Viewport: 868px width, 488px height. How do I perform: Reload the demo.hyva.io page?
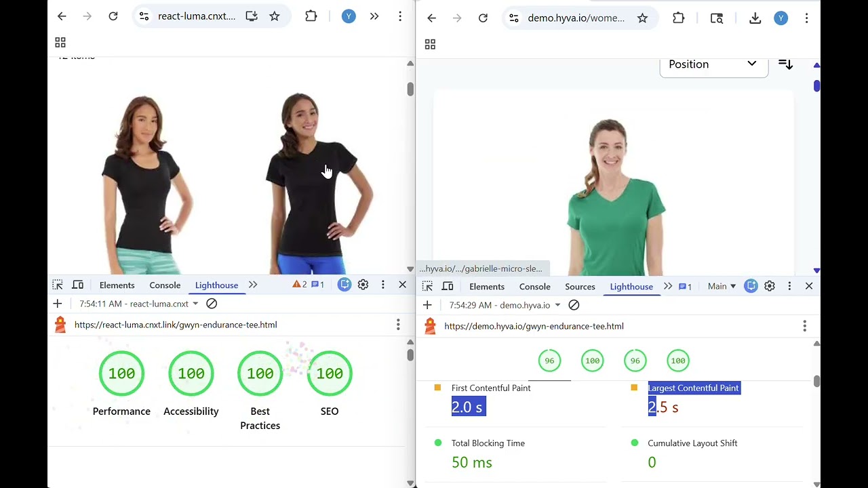click(483, 18)
